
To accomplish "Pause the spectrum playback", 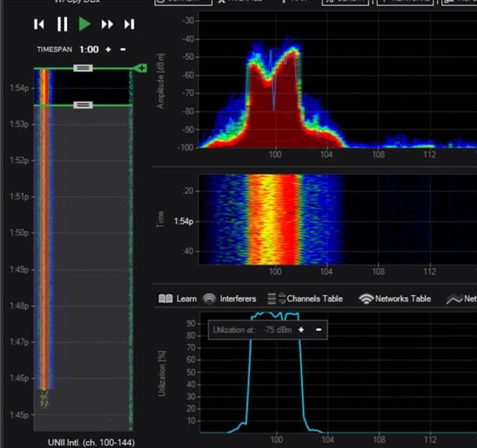I will tap(63, 24).
